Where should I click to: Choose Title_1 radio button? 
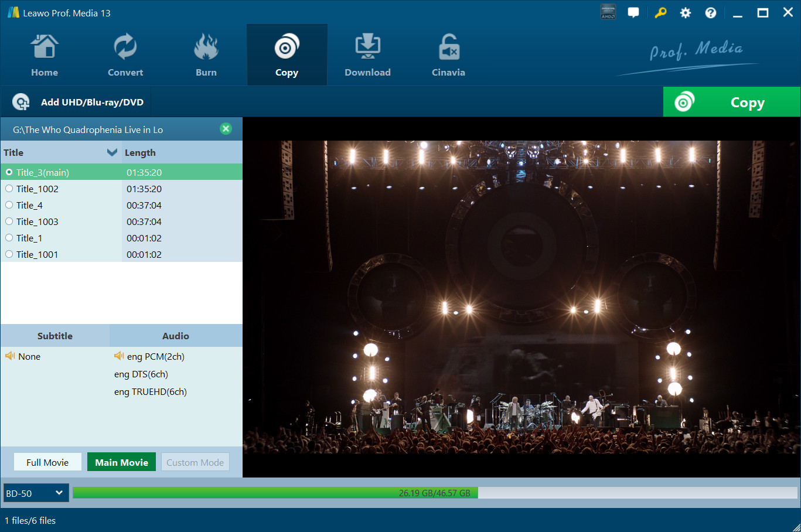(x=9, y=238)
